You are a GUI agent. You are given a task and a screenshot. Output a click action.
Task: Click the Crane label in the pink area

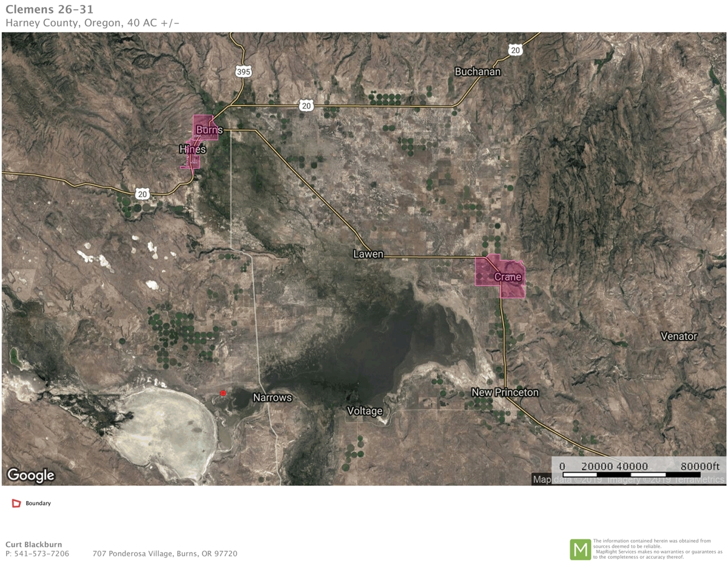pyautogui.click(x=508, y=277)
